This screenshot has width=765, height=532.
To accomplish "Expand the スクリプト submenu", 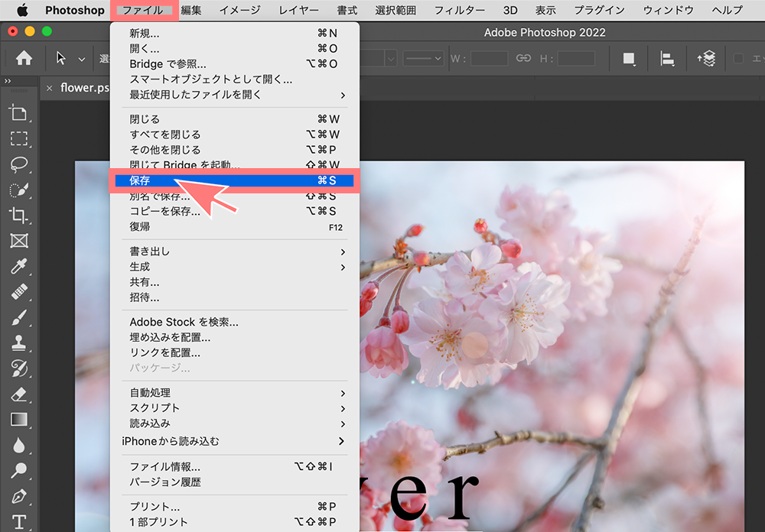I will (234, 408).
